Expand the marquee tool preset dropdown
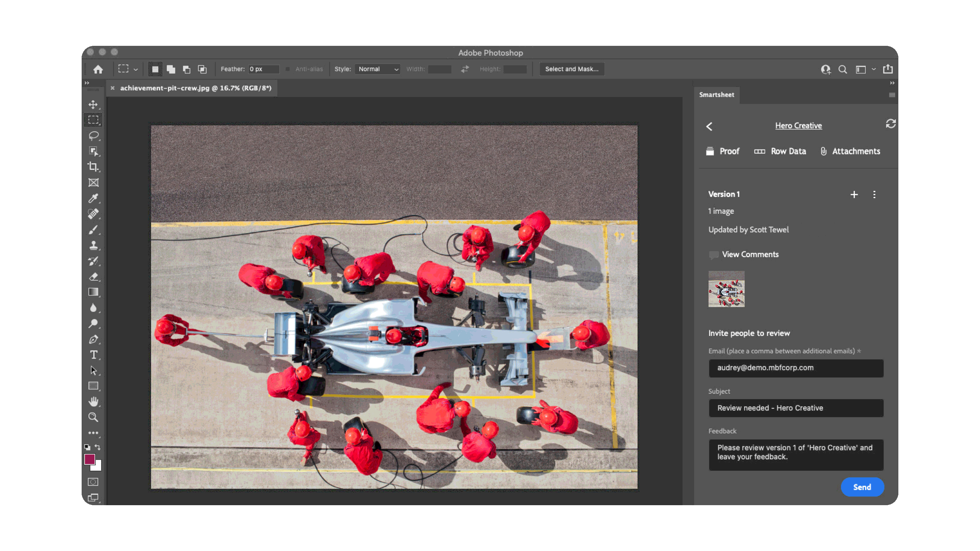The width and height of the screenshot is (980, 551). (x=136, y=70)
